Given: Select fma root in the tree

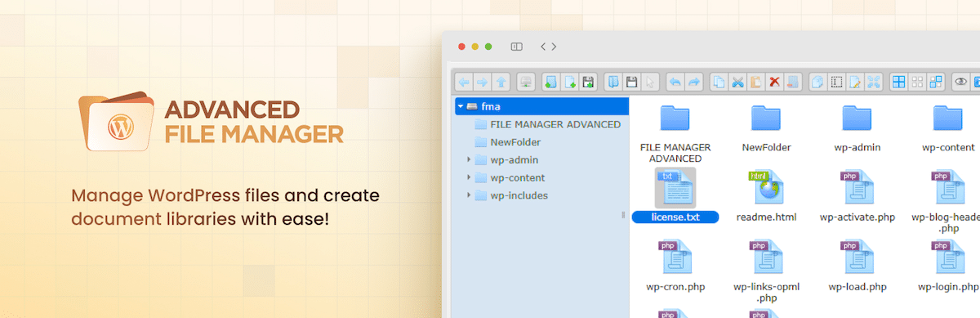Looking at the screenshot, I should point(541,106).
